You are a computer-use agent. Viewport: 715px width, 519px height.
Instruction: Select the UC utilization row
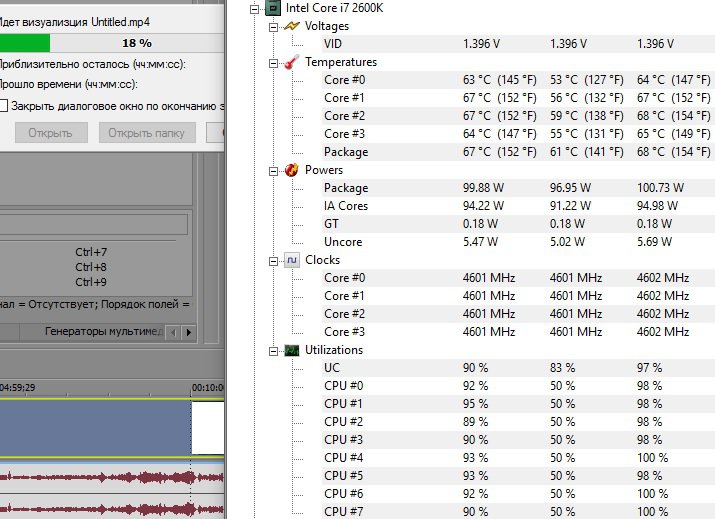pos(519,368)
